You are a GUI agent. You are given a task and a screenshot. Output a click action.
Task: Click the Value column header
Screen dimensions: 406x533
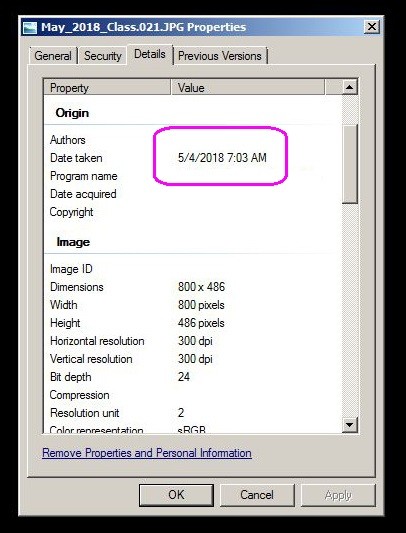tap(248, 88)
